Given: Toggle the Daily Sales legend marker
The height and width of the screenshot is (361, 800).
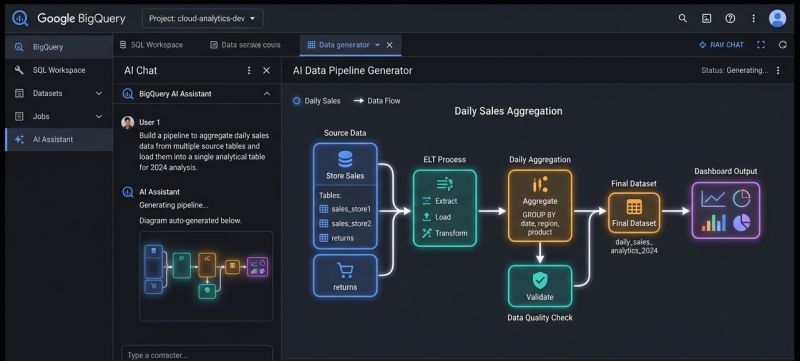Looking at the screenshot, I should tap(296, 101).
